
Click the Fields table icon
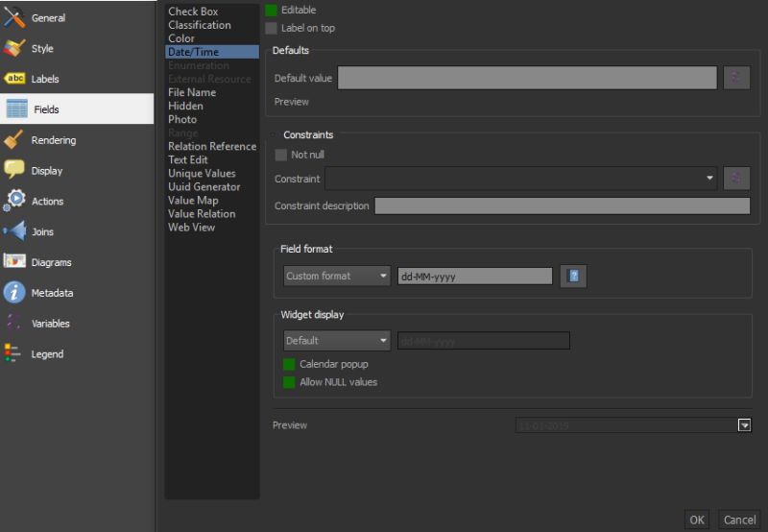tap(17, 109)
